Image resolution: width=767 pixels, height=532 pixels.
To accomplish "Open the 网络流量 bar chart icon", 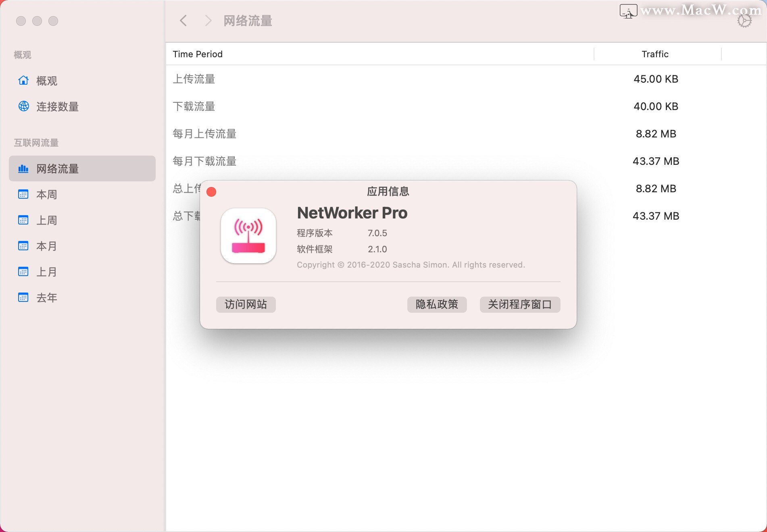I will click(x=23, y=168).
